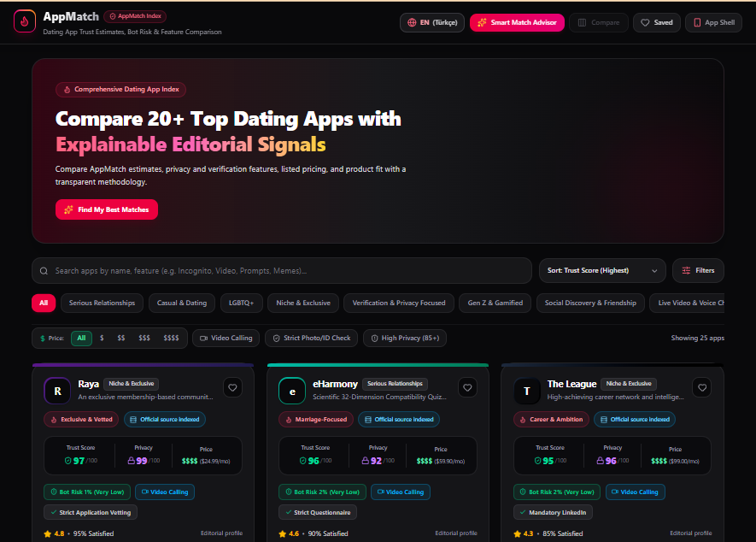Click the search apps input field
This screenshot has height=542, width=756.
pyautogui.click(x=282, y=271)
